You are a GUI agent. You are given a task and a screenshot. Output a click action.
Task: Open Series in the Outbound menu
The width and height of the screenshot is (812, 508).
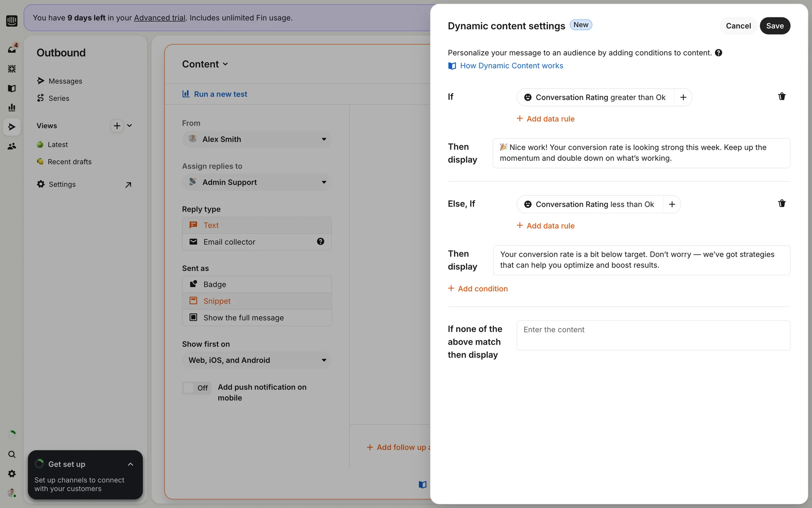(59, 98)
